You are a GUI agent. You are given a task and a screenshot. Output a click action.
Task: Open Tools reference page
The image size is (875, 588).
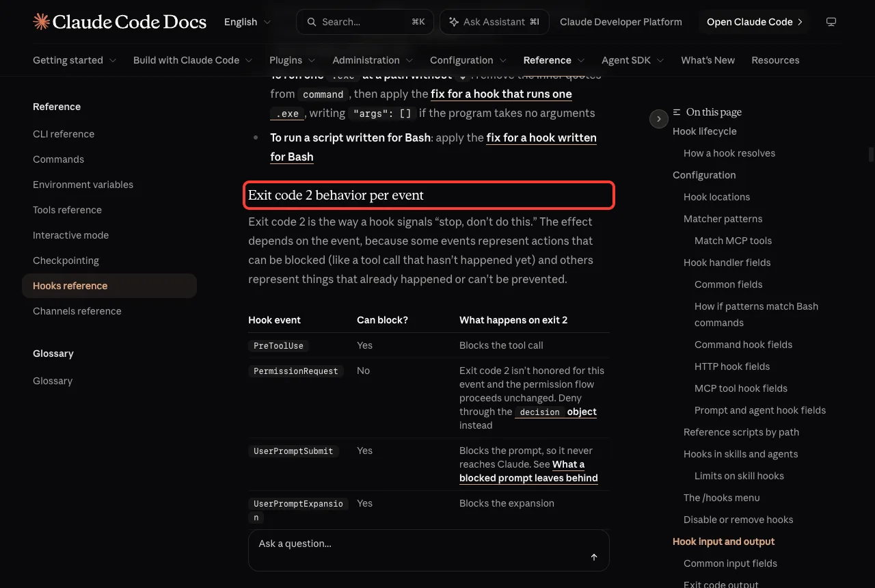pyautogui.click(x=67, y=210)
